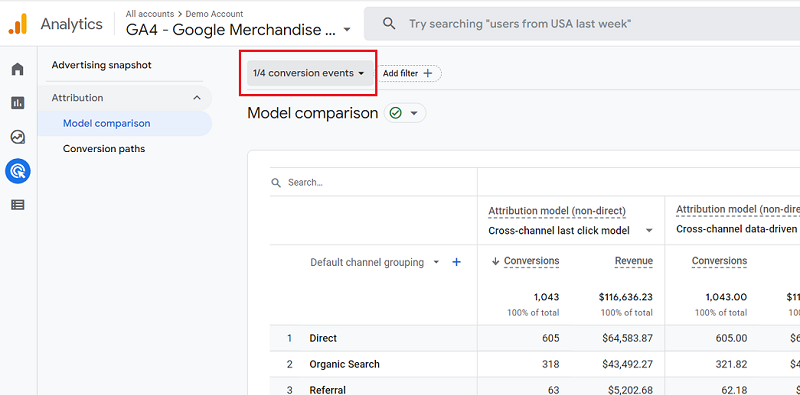Open dropdown next to Model comparison status
Image resolution: width=800 pixels, height=395 pixels.
pos(414,113)
